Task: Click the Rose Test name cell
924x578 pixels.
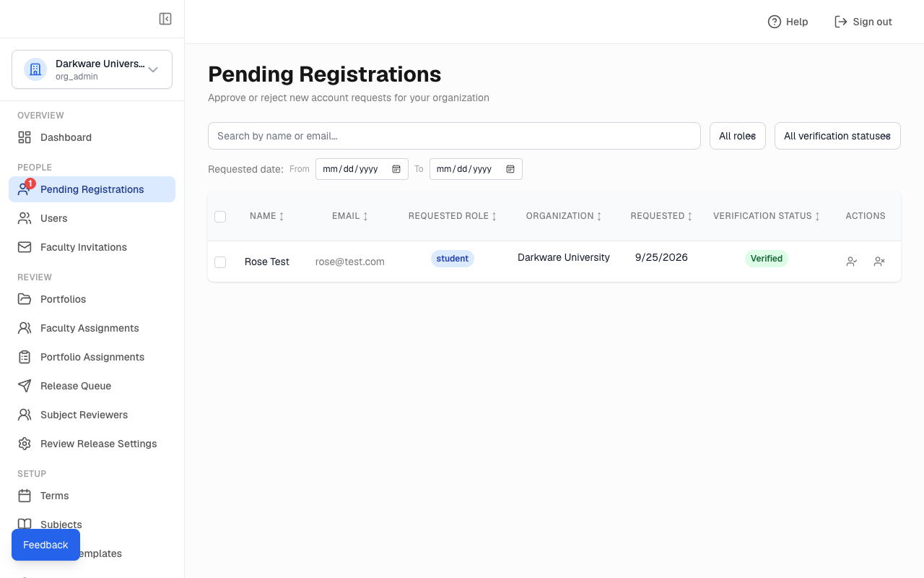Action: (x=267, y=262)
